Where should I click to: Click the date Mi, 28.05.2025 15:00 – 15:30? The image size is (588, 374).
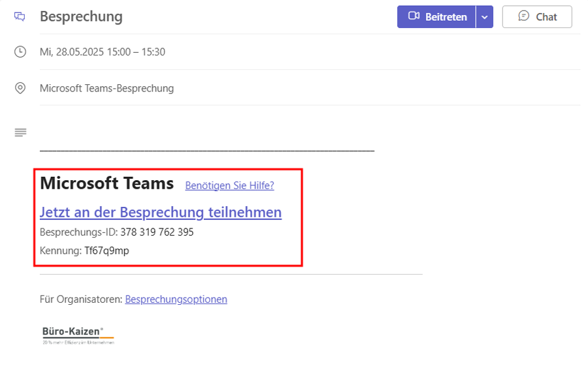pyautogui.click(x=103, y=52)
